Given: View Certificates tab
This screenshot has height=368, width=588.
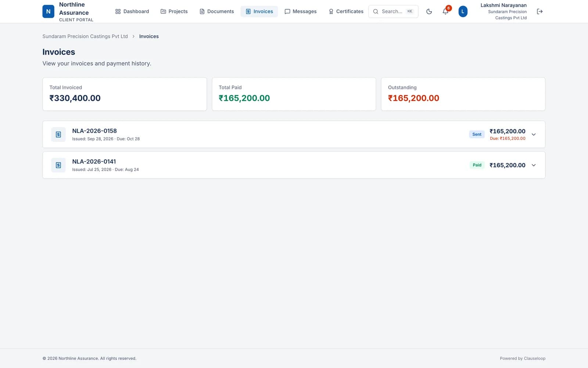Looking at the screenshot, I should [x=346, y=11].
